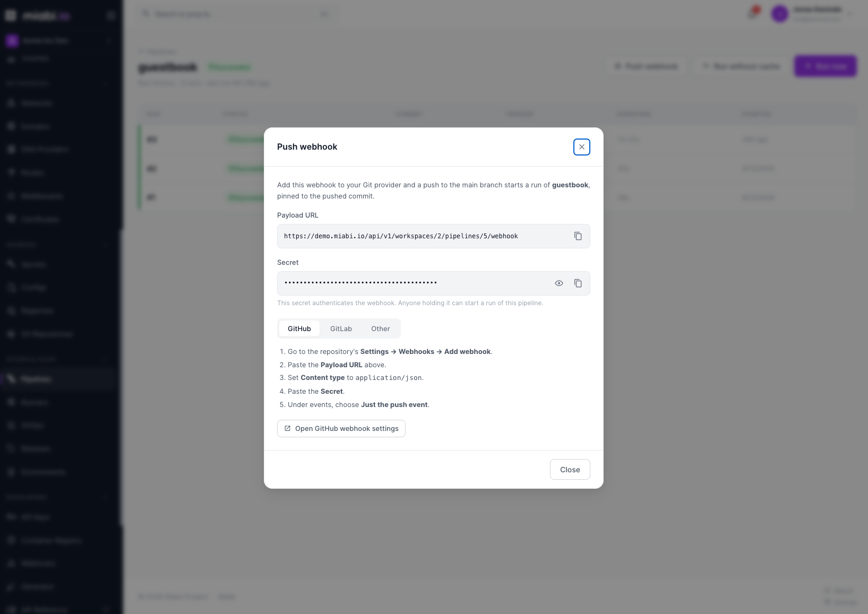The width and height of the screenshot is (868, 614).
Task: Show the Other provider tab
Action: [x=381, y=328]
